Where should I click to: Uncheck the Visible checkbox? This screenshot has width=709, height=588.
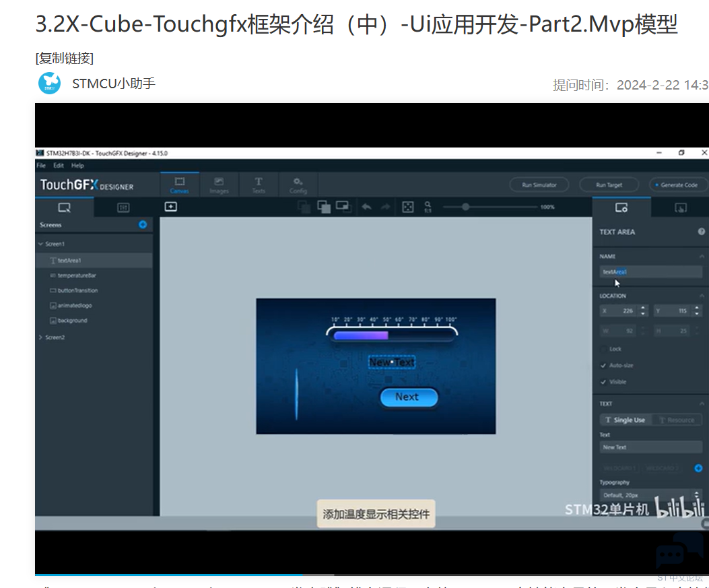(x=603, y=382)
